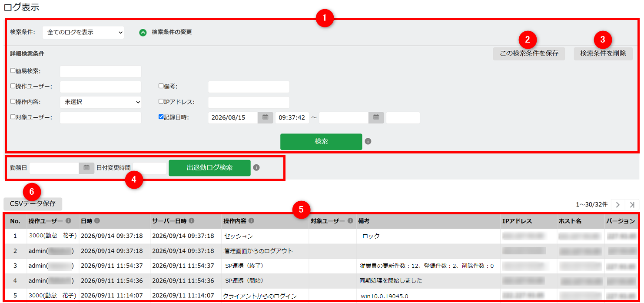Open the 操作内容 dropdown set to 未選択
The height and width of the screenshot is (303, 644).
point(101,102)
